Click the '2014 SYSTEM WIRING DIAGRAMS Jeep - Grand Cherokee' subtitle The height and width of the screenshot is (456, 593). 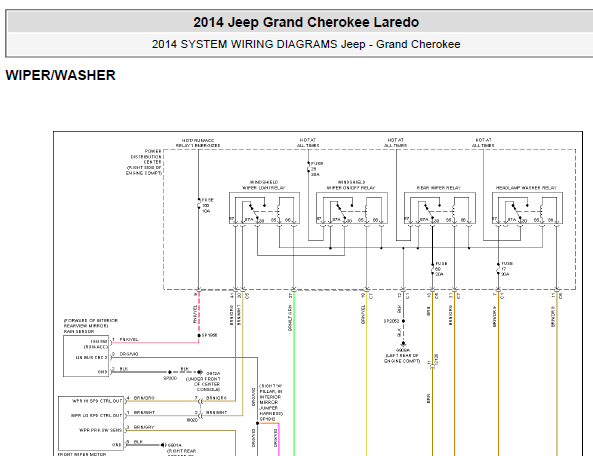[306, 44]
